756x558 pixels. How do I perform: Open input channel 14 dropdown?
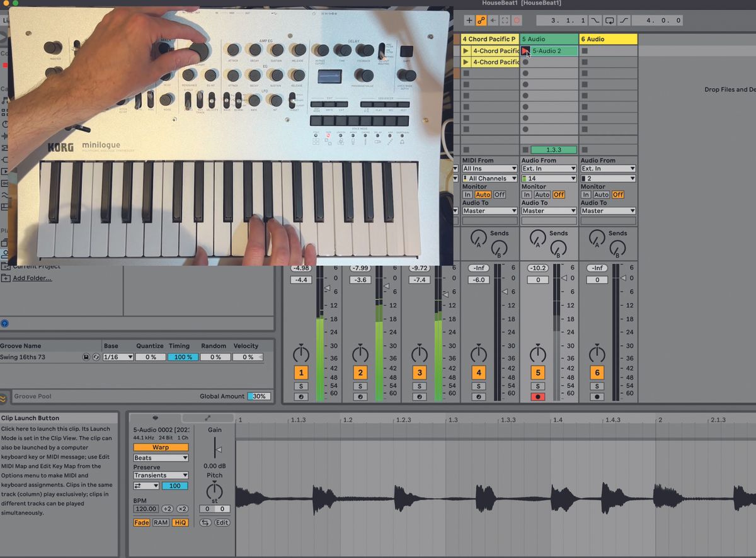click(x=549, y=178)
